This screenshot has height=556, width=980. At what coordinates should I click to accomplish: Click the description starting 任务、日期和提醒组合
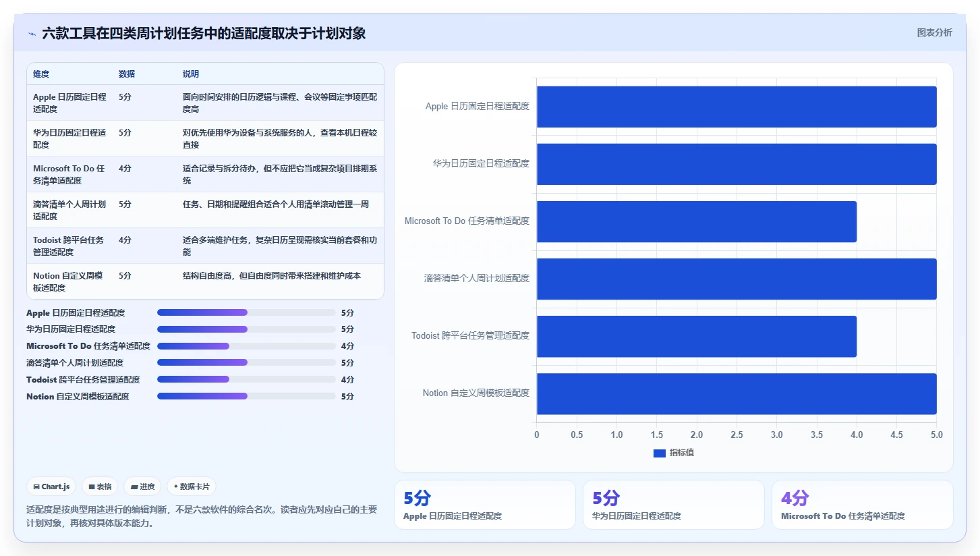pos(276,204)
